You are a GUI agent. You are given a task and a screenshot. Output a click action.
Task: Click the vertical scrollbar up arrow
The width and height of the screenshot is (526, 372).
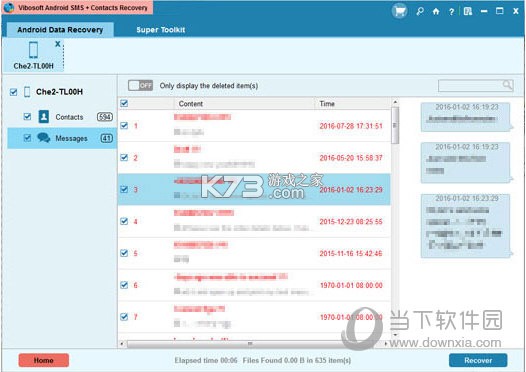click(x=395, y=102)
